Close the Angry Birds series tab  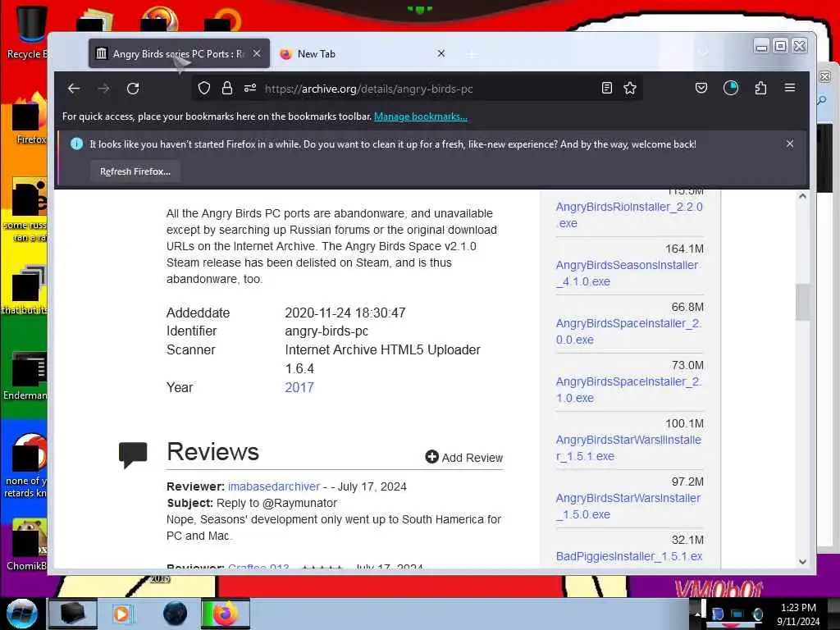tap(257, 53)
